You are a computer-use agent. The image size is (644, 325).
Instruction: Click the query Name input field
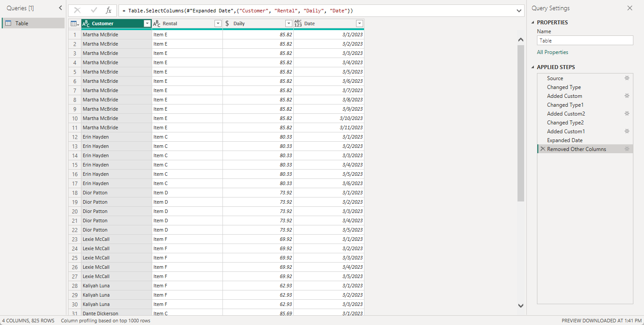(585, 40)
